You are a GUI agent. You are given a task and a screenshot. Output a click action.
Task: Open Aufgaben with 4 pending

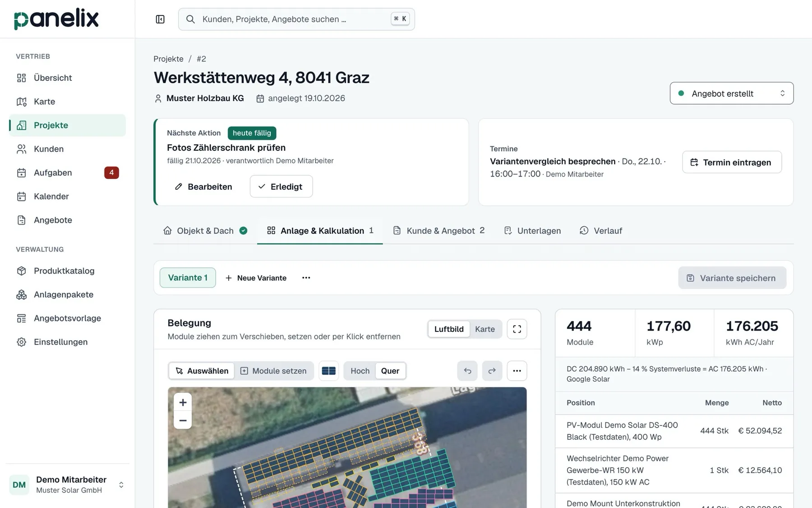click(67, 172)
